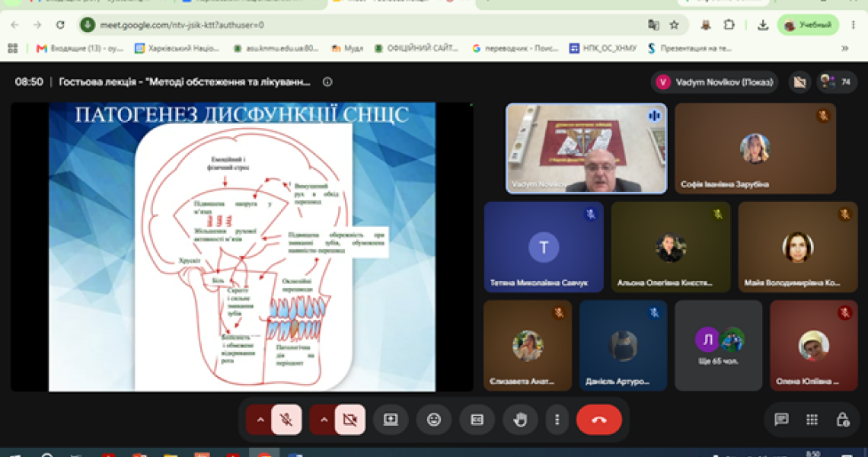Reload the Meet page
This screenshot has width=868, height=457.
pos(60,25)
